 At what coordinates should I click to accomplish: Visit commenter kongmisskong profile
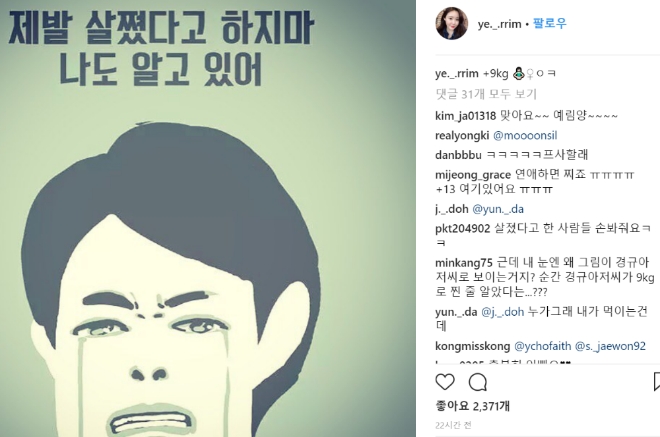click(x=473, y=346)
